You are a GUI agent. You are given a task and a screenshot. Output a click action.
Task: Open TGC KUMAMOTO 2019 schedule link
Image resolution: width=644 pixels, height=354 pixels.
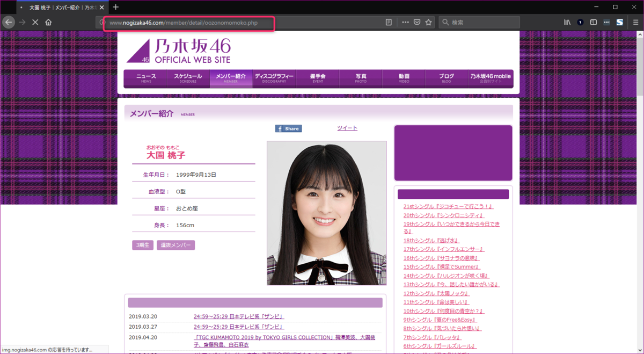[x=284, y=341]
